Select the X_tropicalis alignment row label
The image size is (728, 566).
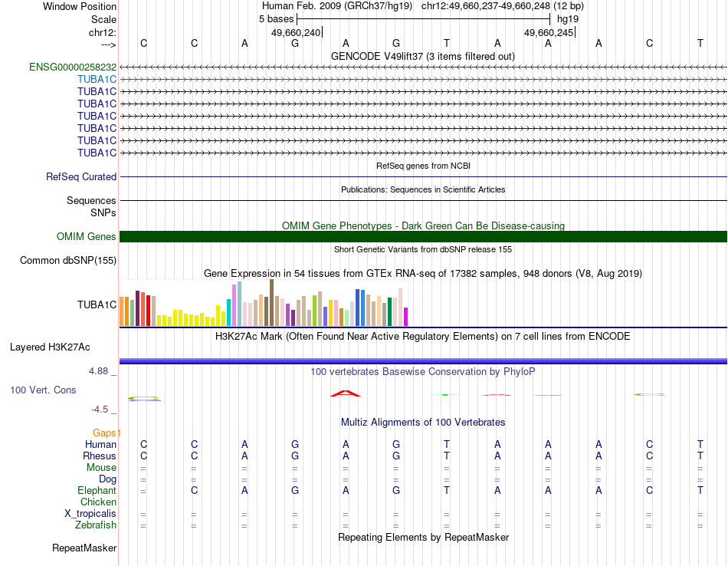pos(90,514)
